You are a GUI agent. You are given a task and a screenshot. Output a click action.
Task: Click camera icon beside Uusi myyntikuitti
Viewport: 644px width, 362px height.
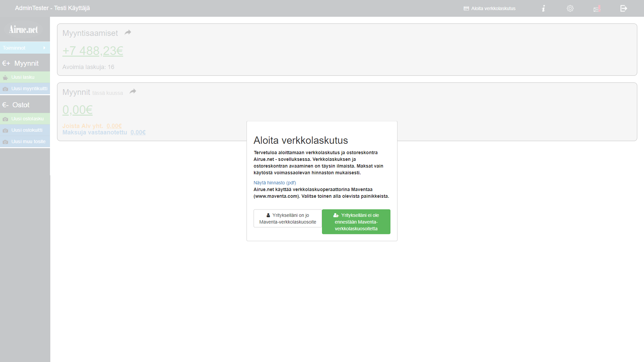click(5, 89)
